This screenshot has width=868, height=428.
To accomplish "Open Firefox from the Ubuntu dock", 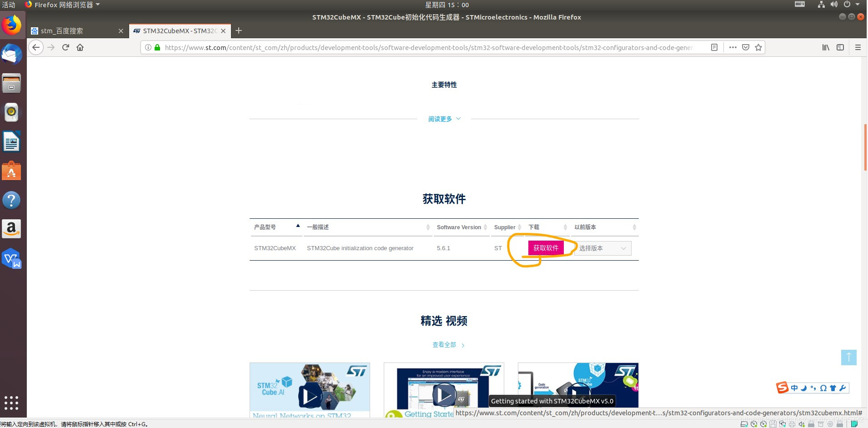I will coord(11,25).
